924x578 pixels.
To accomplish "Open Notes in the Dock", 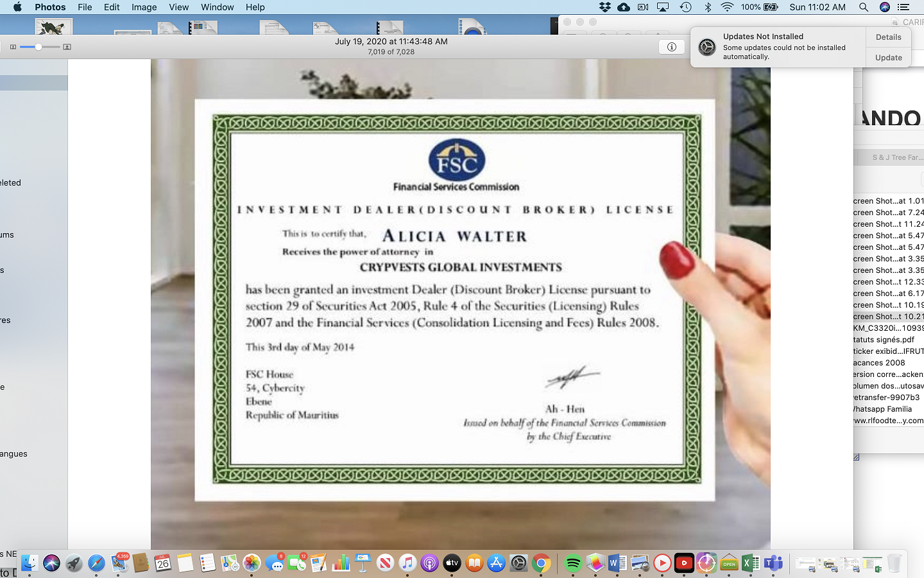I will 185,563.
